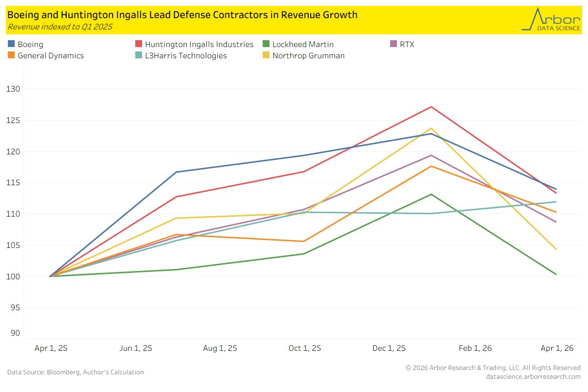Click the Boeing blue legend swatch
The height and width of the screenshot is (392, 588).
[11, 45]
